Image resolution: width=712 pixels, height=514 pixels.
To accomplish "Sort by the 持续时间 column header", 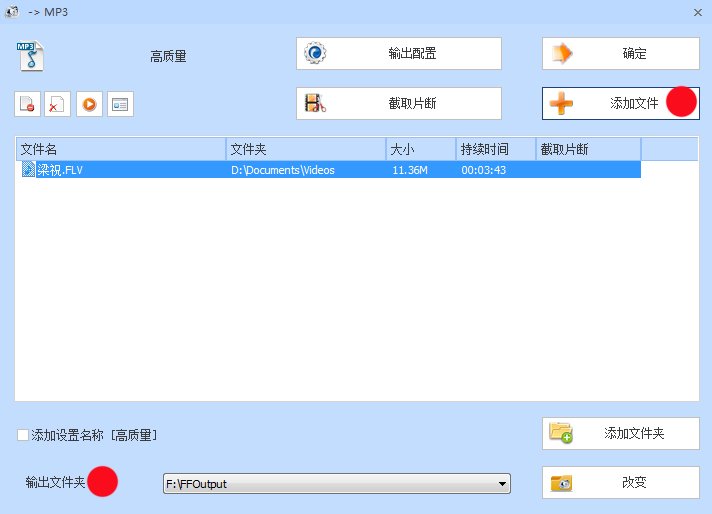I will [x=496, y=149].
